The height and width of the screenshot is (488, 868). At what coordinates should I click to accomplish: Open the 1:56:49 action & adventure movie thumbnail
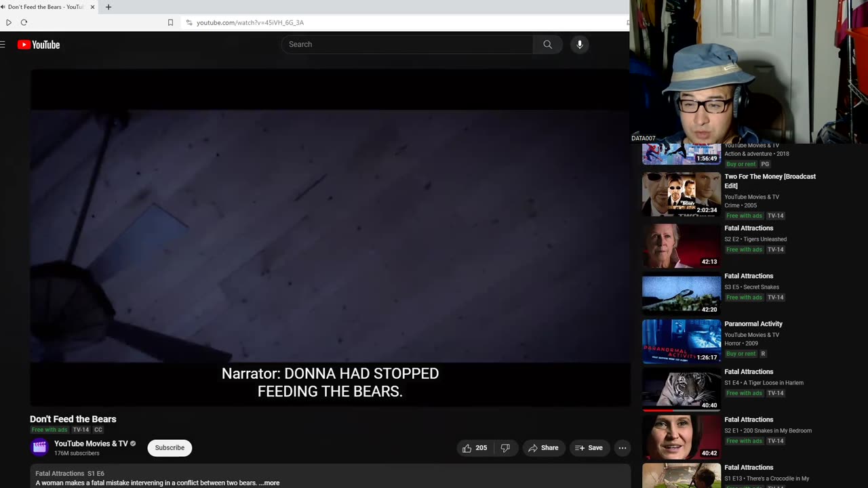click(682, 154)
